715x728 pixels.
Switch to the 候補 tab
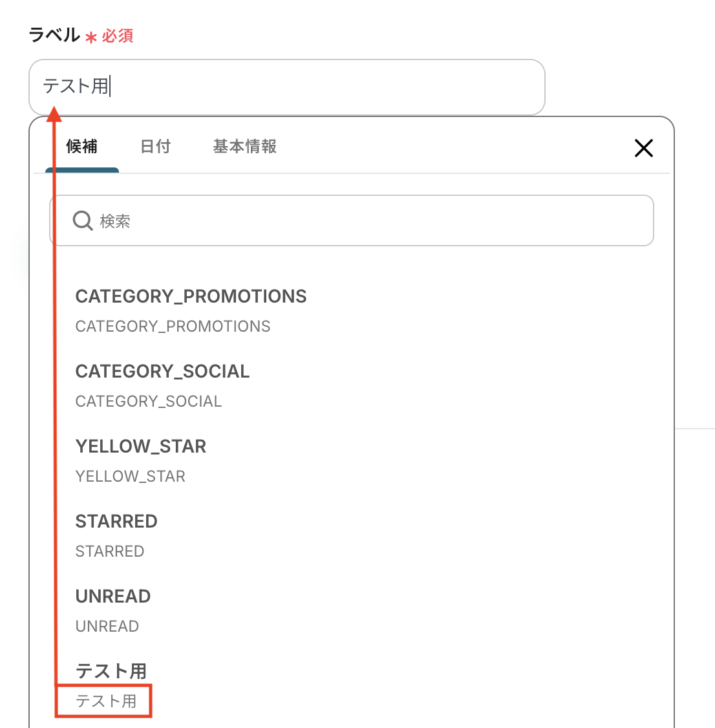82,147
